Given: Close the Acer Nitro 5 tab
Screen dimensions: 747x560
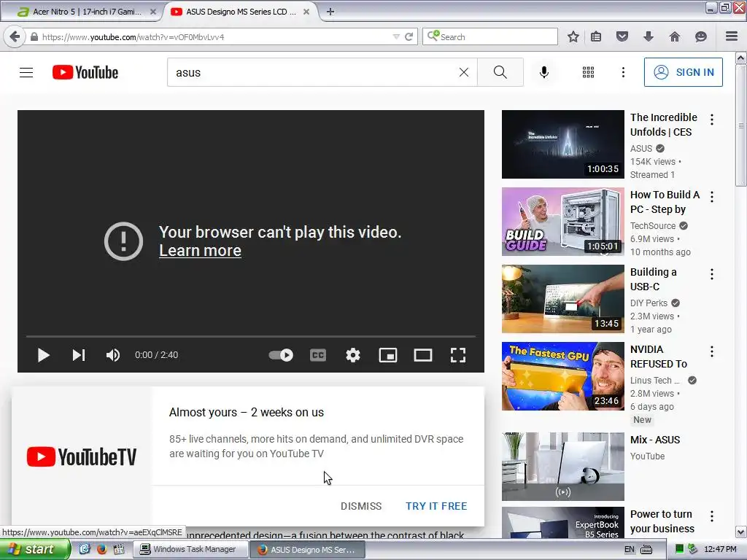Looking at the screenshot, I should (153, 12).
